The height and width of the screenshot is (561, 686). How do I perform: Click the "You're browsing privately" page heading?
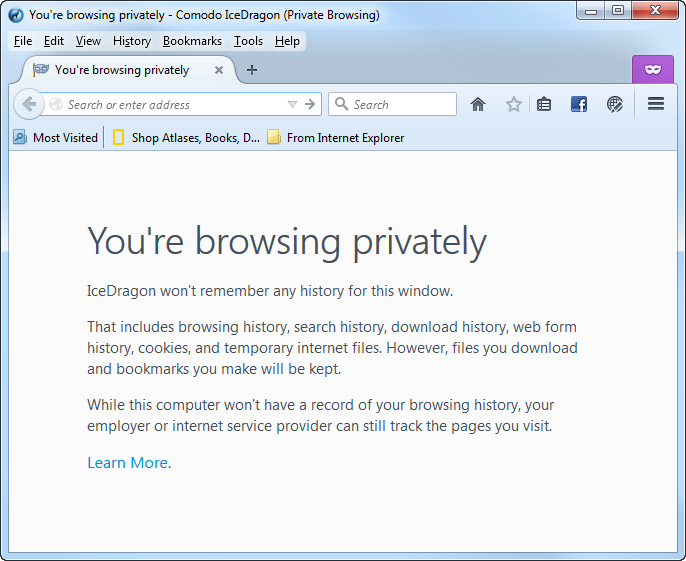click(x=287, y=242)
